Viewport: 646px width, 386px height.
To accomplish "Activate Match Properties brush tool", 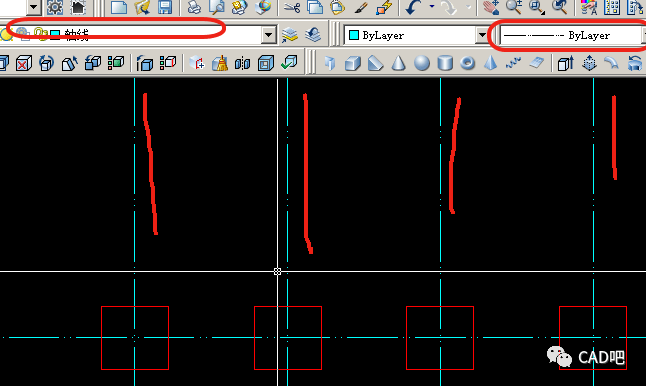I will (361, 7).
